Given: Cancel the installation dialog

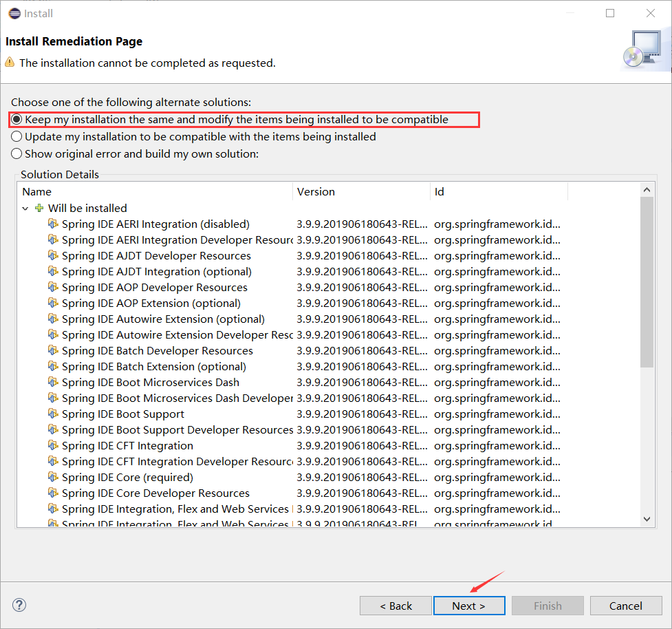Looking at the screenshot, I should (x=626, y=606).
